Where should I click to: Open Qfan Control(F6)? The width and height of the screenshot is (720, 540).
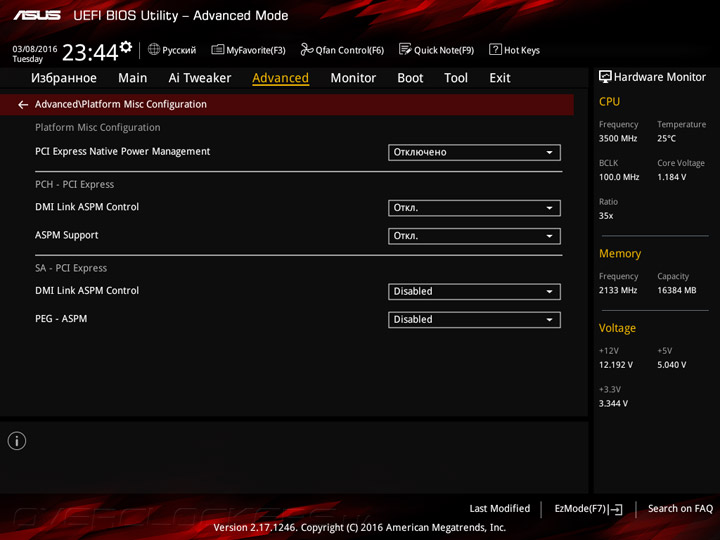[x=342, y=50]
